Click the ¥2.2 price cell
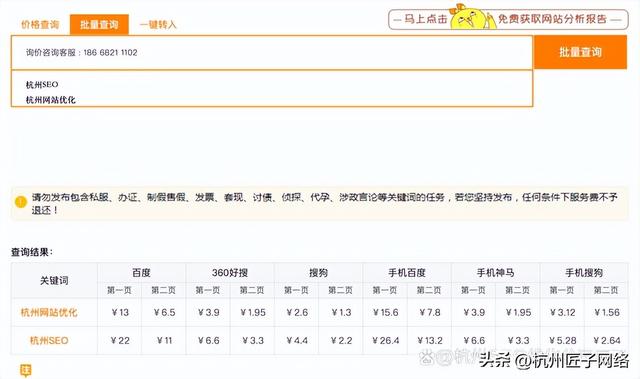Viewport: 640px width, 379px height. point(341,340)
